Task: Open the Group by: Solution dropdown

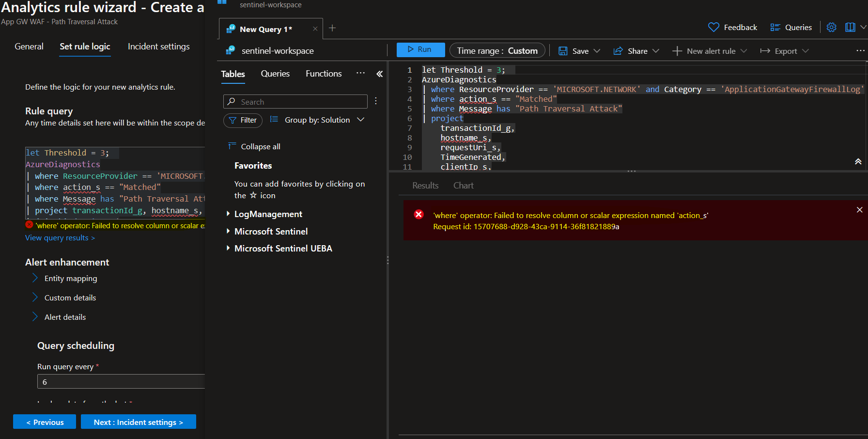Action: [x=317, y=120]
